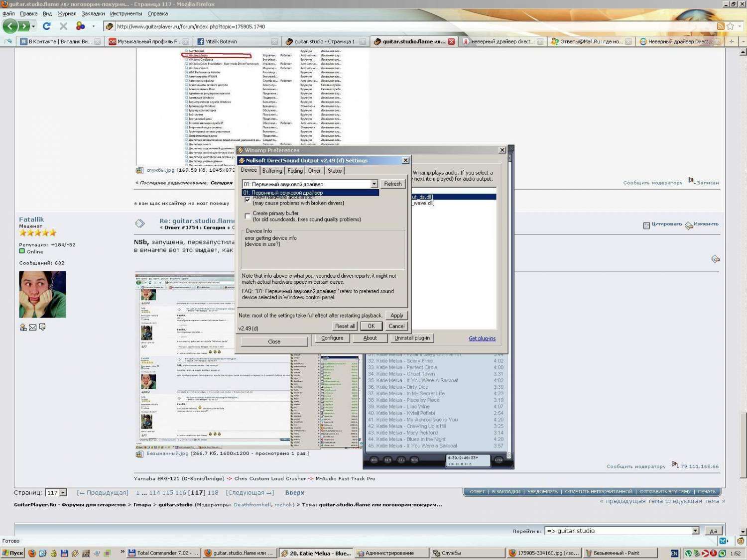Open the Инструменты menu
Viewport: 747px width, 560px height.
pyautogui.click(x=126, y=13)
